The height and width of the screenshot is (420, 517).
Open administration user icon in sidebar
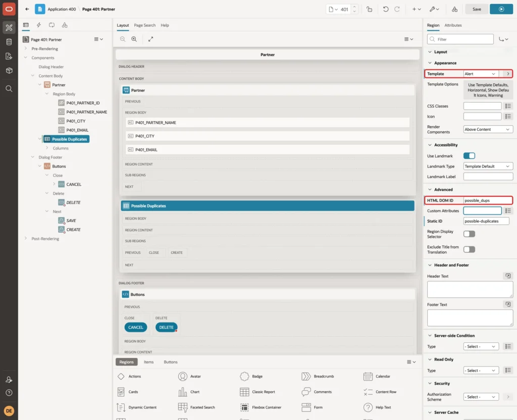pyautogui.click(x=9, y=380)
